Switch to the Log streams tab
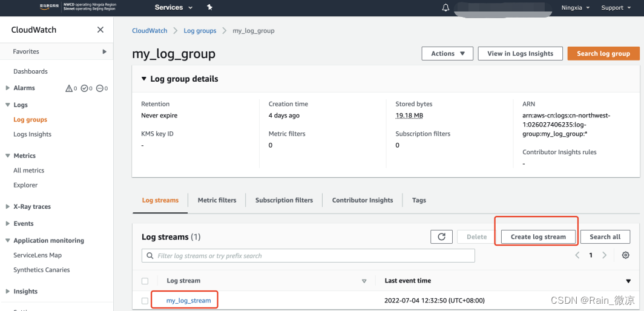 (160, 200)
